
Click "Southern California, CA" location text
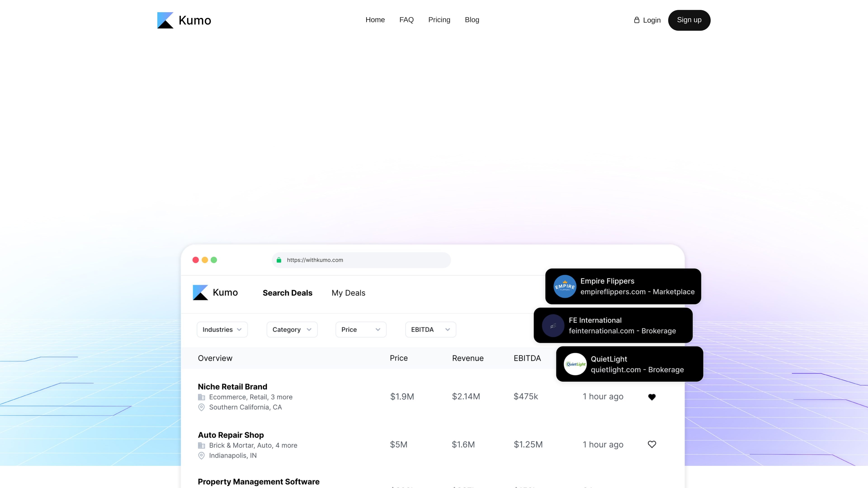click(245, 407)
